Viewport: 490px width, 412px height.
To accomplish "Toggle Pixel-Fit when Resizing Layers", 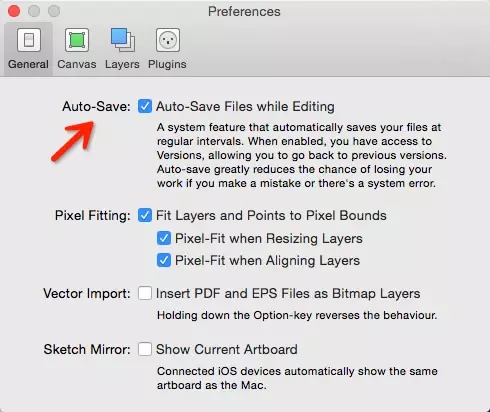I will tap(164, 238).
